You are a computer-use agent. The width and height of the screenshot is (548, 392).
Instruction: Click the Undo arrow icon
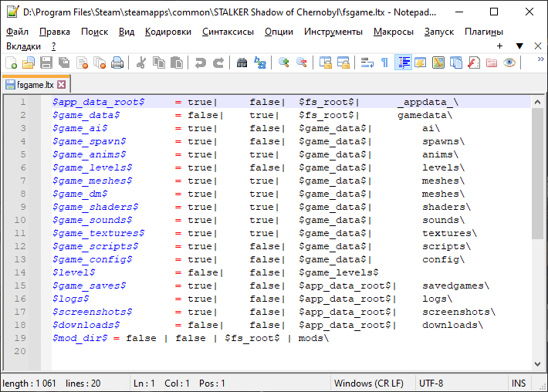pyautogui.click(x=201, y=63)
